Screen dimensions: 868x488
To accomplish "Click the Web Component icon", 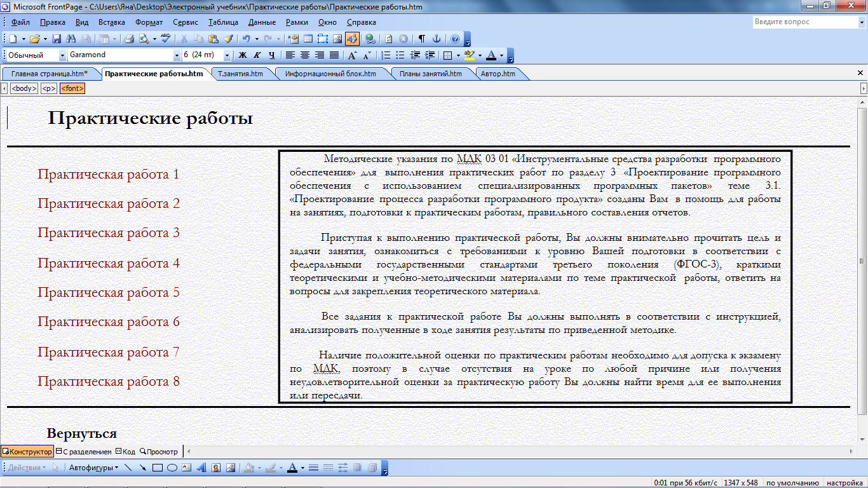I will [294, 39].
